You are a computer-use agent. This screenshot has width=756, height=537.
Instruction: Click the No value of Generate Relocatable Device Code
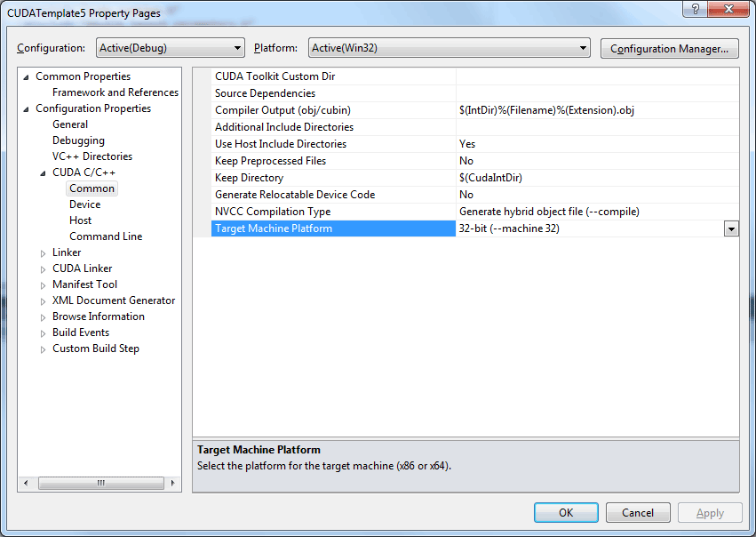[x=466, y=195]
